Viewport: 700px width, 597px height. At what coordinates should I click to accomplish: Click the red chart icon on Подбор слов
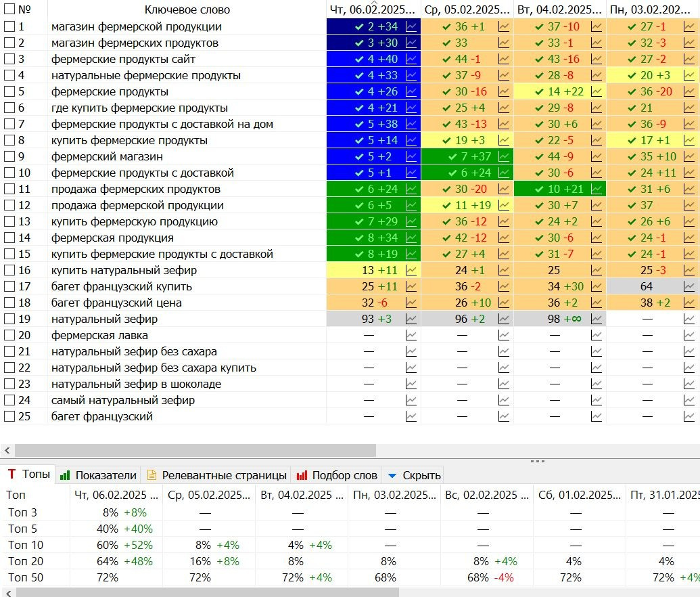point(301,474)
